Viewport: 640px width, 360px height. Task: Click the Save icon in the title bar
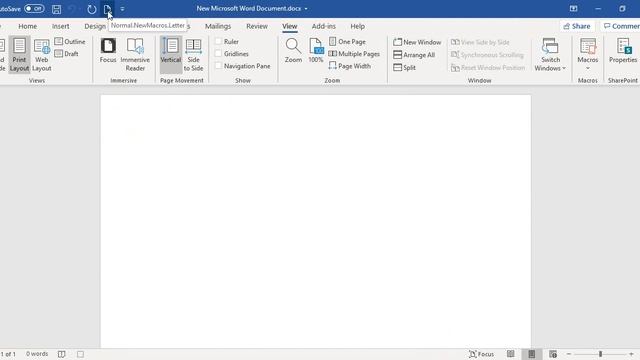pos(56,9)
